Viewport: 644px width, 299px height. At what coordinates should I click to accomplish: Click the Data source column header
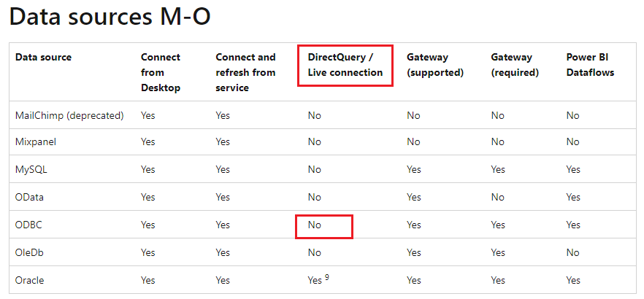(43, 57)
